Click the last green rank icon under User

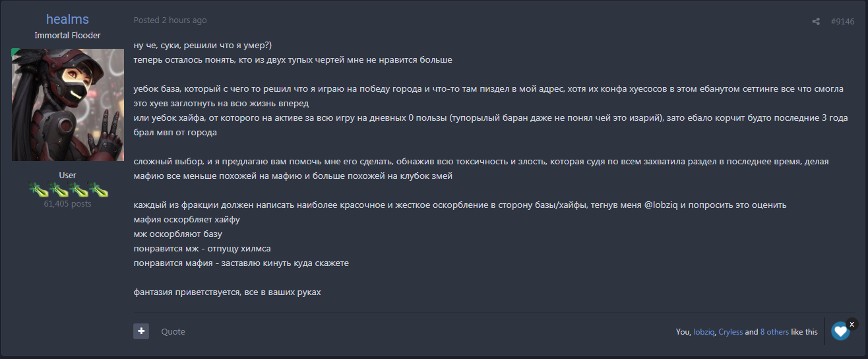coord(98,189)
